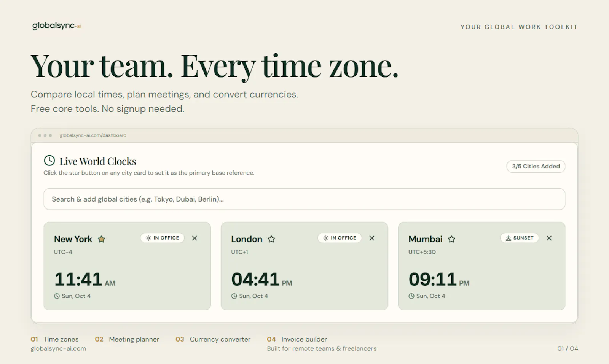609x364 pixels.
Task: Click the New York city name
Action: (73, 239)
